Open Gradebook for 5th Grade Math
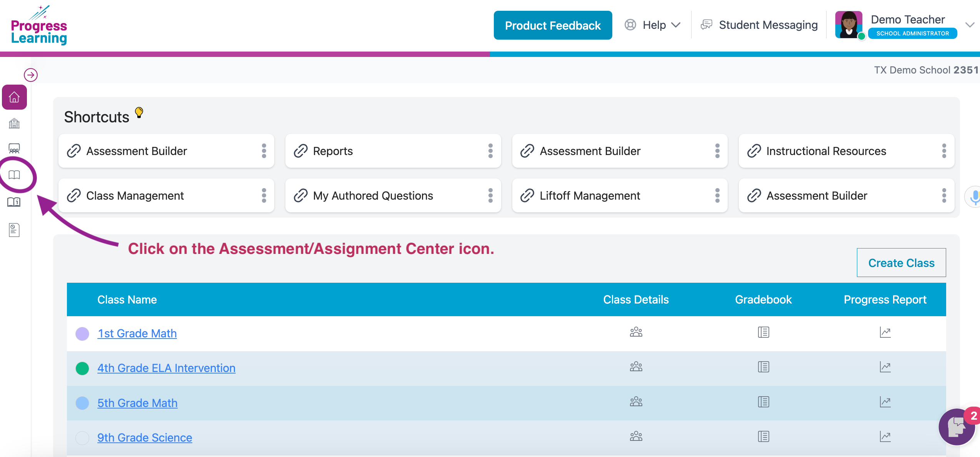This screenshot has width=980, height=457. coord(763,402)
